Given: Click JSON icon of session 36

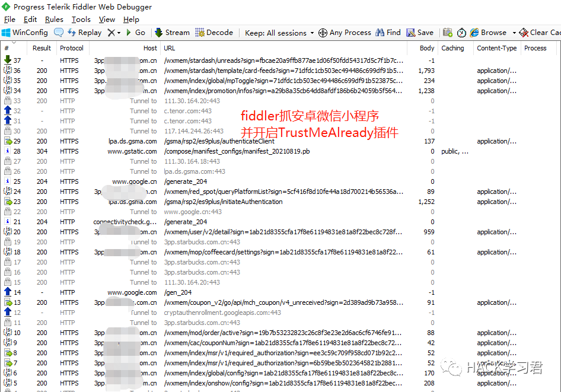Looking at the screenshot, I should click(x=8, y=71).
